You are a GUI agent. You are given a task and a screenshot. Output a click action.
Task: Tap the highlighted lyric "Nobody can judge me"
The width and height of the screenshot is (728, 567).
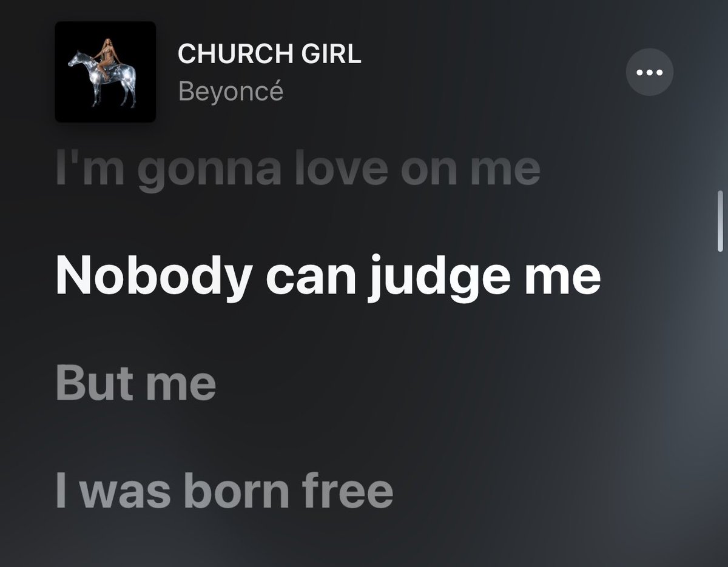[328, 277]
